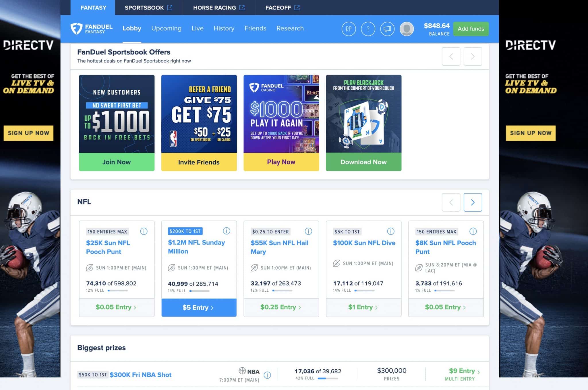
Task: Open the $300K Fri NBA Shot contest title
Action: click(x=140, y=375)
